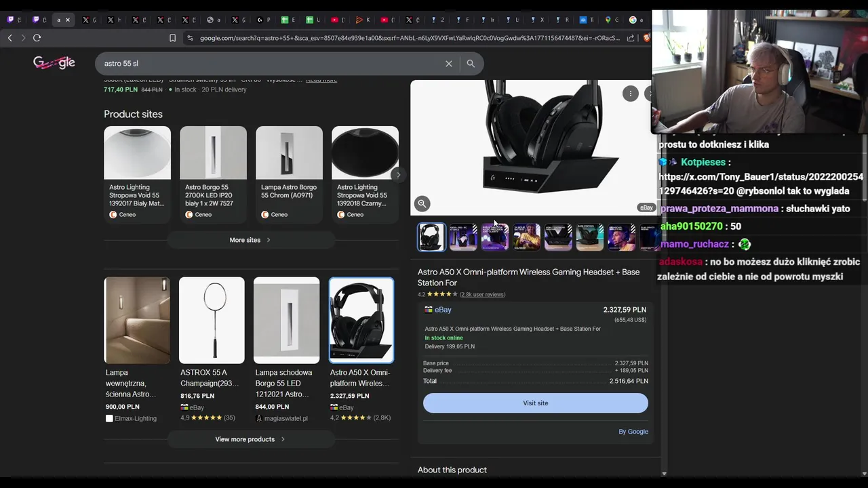868x488 pixels.
Task: Click the 'About this product' heading
Action: (452, 470)
